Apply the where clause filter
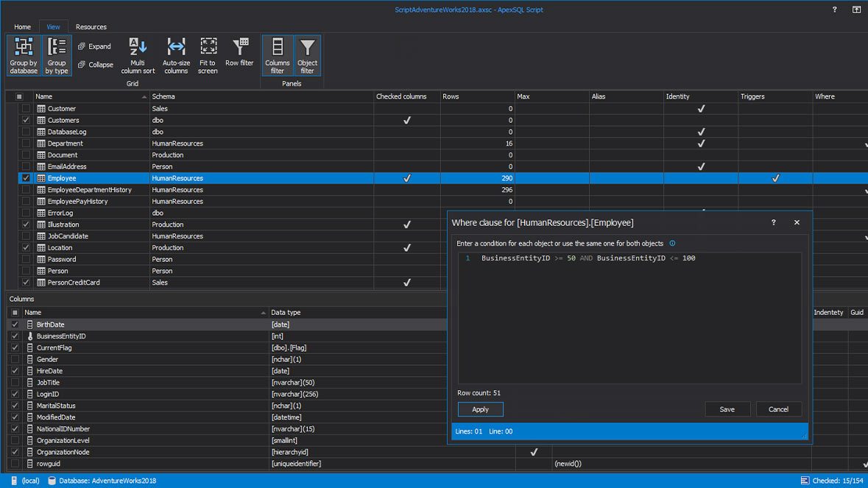This screenshot has height=488, width=868. (480, 409)
